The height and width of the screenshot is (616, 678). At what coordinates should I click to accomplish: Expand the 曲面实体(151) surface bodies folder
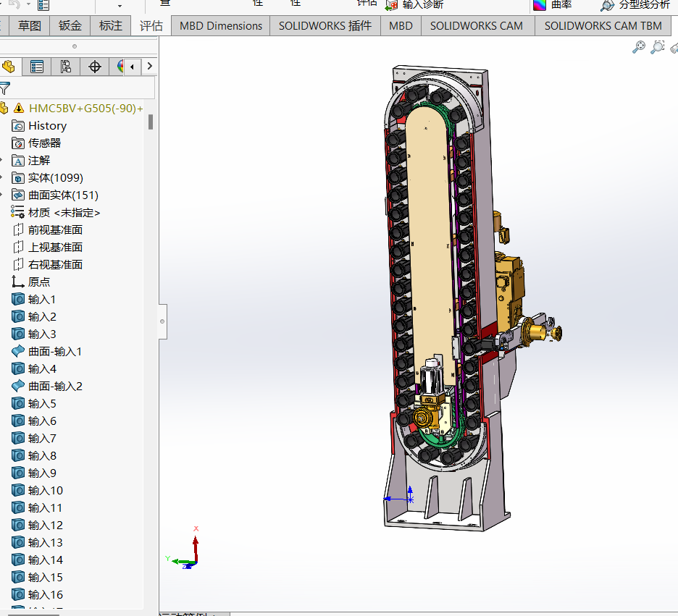2,195
